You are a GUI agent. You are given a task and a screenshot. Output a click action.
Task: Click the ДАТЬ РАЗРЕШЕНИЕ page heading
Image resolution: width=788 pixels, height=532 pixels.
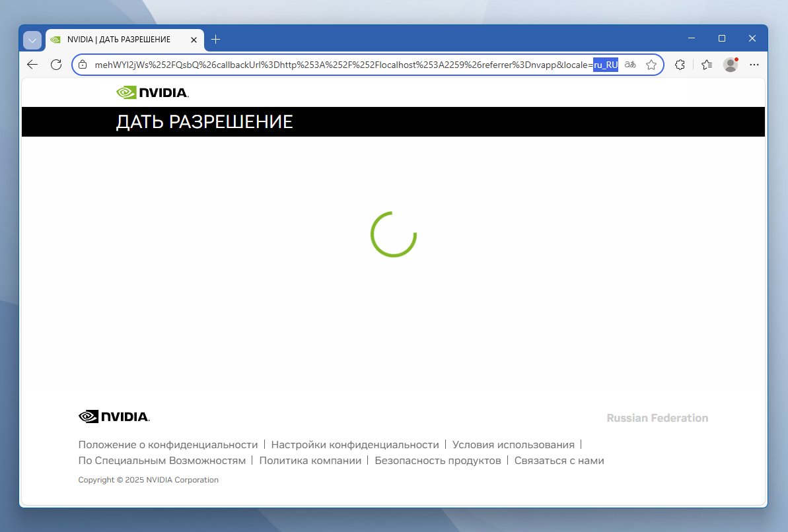(x=205, y=121)
